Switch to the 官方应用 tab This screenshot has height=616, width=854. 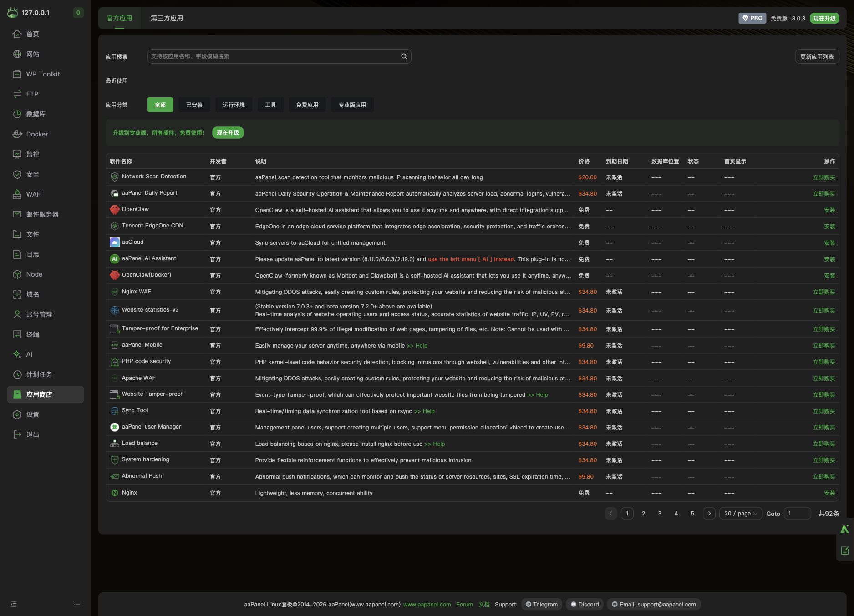[119, 18]
